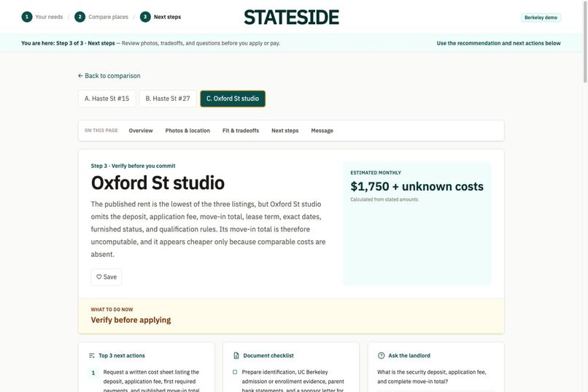The height and width of the screenshot is (392, 588).
Task: Check the Prepare identification checklist box
Action: [x=235, y=372]
